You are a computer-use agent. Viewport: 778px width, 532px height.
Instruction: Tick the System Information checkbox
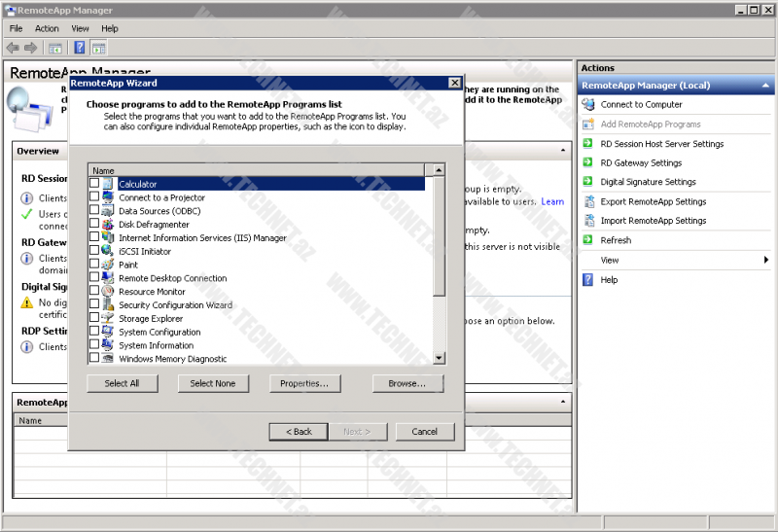point(94,345)
